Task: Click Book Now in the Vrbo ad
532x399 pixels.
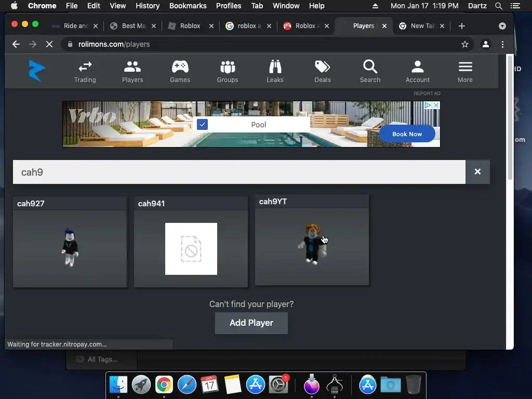Action: [407, 134]
